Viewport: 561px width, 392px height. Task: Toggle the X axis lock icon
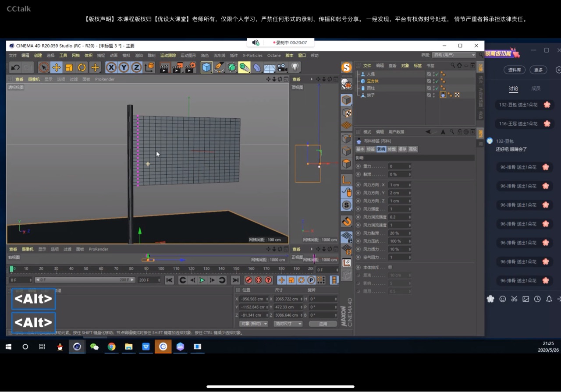point(111,67)
